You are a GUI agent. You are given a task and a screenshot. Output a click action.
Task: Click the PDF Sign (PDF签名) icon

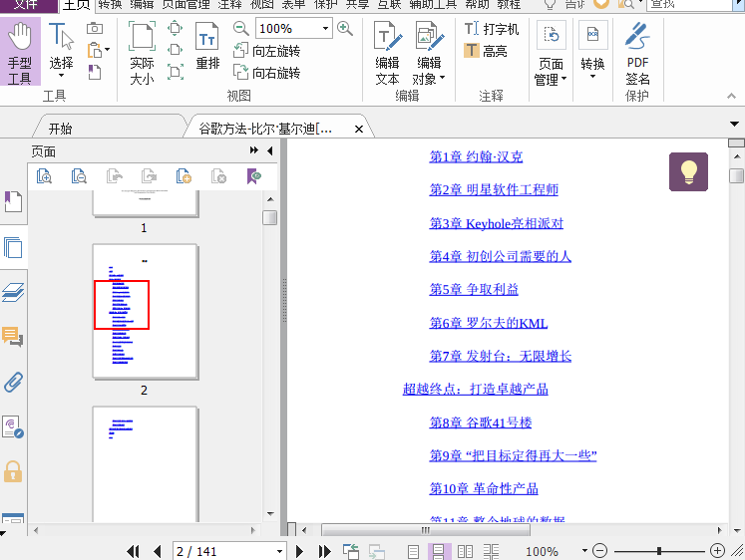[x=637, y=53]
